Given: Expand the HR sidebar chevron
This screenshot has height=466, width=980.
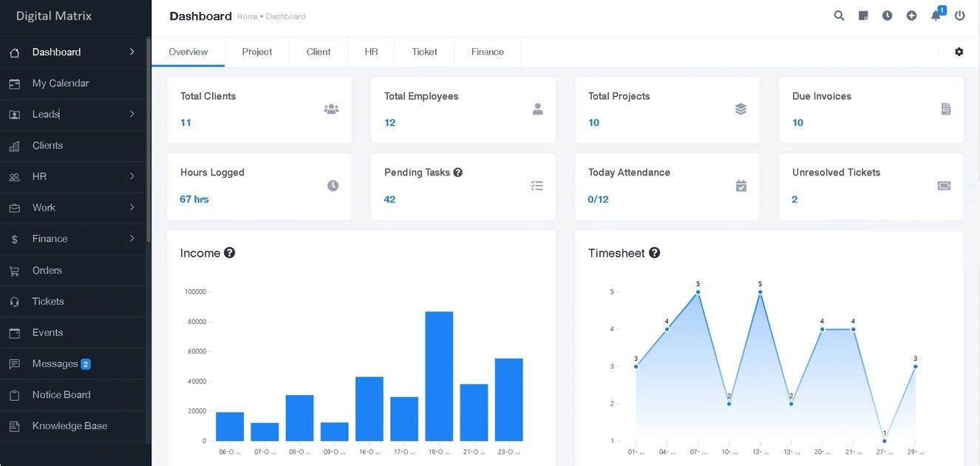Looking at the screenshot, I should pyautogui.click(x=132, y=176).
